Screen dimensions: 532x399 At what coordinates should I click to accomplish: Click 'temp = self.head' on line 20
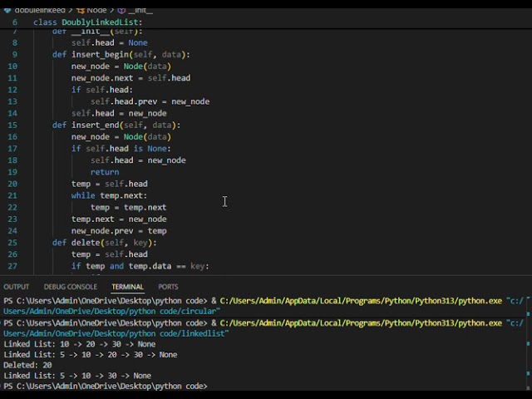[109, 184]
